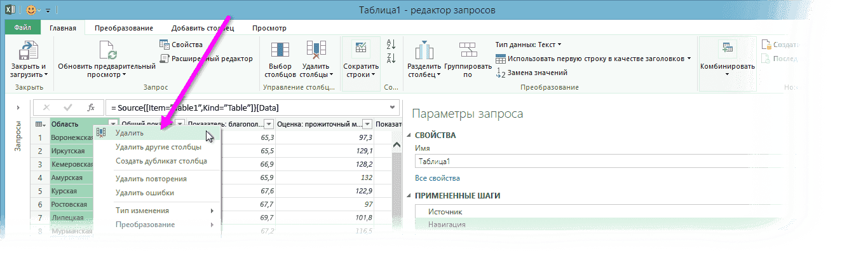Click the Group By icon
868x257 pixels.
click(x=468, y=52)
